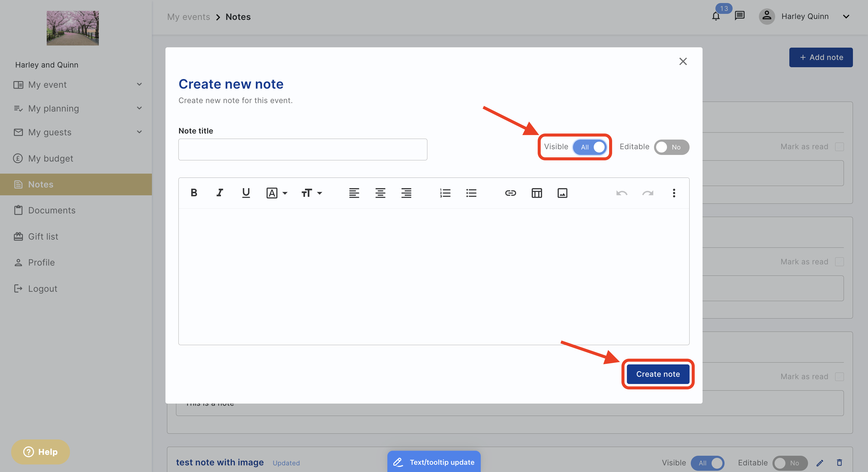868x472 pixels.
Task: Click inside the note body editor
Action: 434,276
